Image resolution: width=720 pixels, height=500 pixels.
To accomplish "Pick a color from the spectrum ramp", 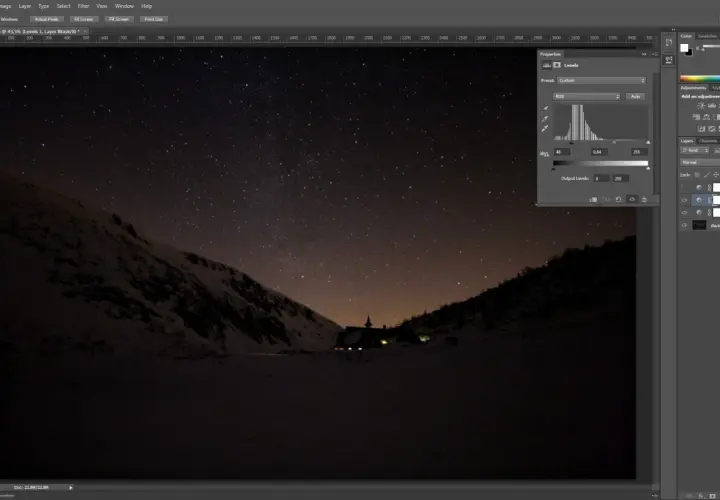I will click(700, 79).
